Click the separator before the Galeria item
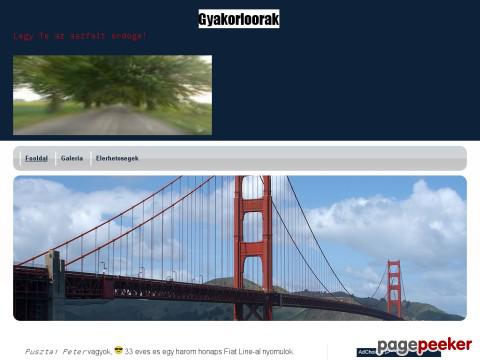The image size is (480, 360). pyautogui.click(x=55, y=159)
